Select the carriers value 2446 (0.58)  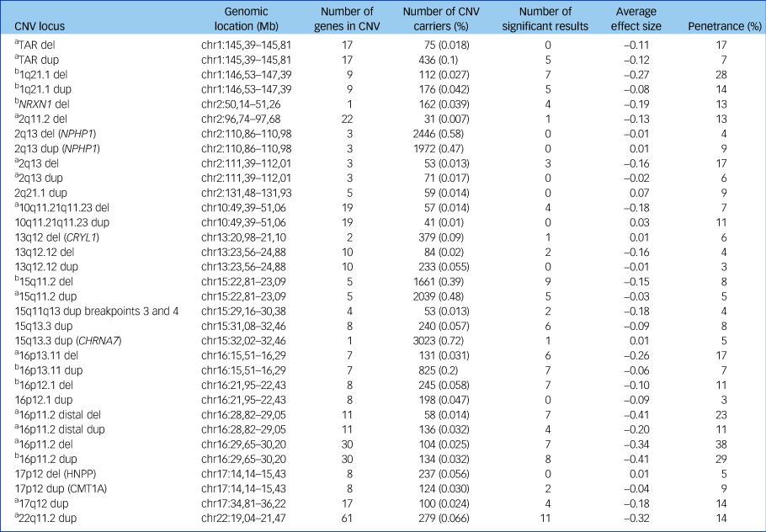click(446, 134)
